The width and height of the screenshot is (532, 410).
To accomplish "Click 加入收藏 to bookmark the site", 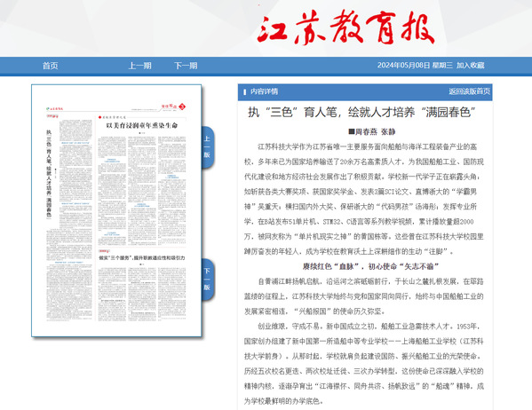I will (470, 65).
